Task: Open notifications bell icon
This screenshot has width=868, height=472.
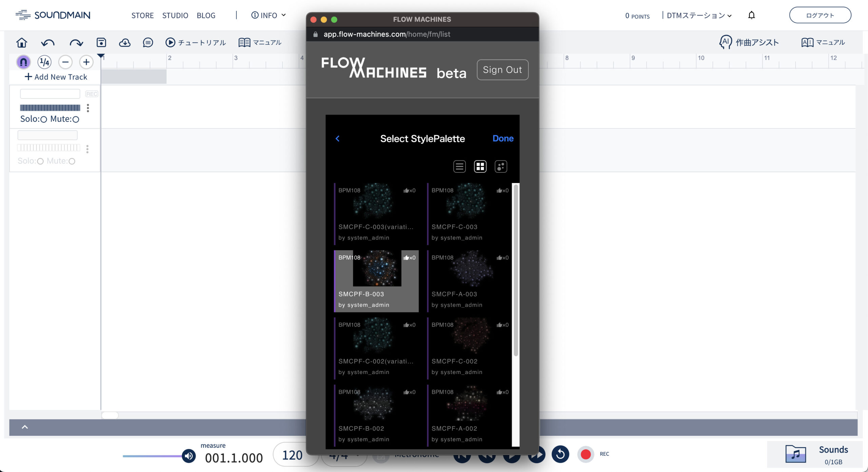Action: (752, 15)
